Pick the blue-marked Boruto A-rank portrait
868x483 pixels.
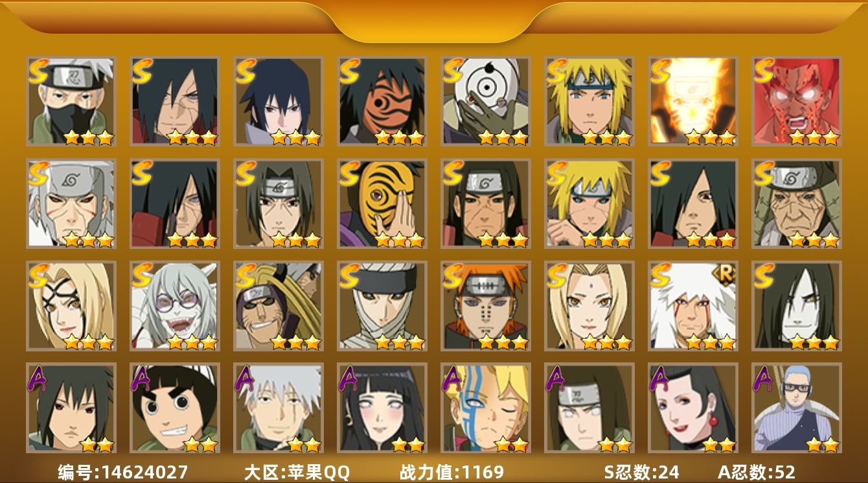click(486, 408)
